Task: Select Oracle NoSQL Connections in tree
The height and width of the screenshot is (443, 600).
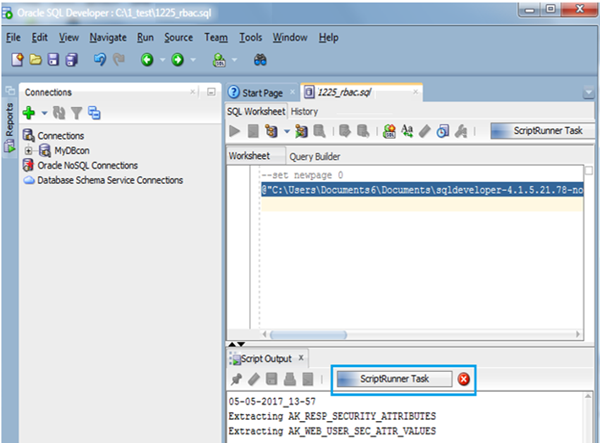Action: click(x=87, y=165)
